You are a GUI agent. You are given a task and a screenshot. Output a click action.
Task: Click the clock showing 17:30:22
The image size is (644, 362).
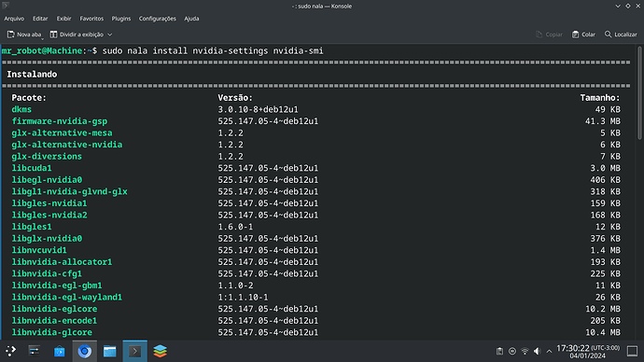pos(588,352)
